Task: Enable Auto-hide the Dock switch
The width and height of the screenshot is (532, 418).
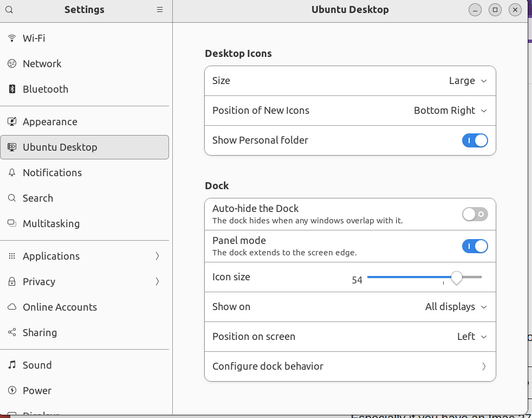Action: 475,214
